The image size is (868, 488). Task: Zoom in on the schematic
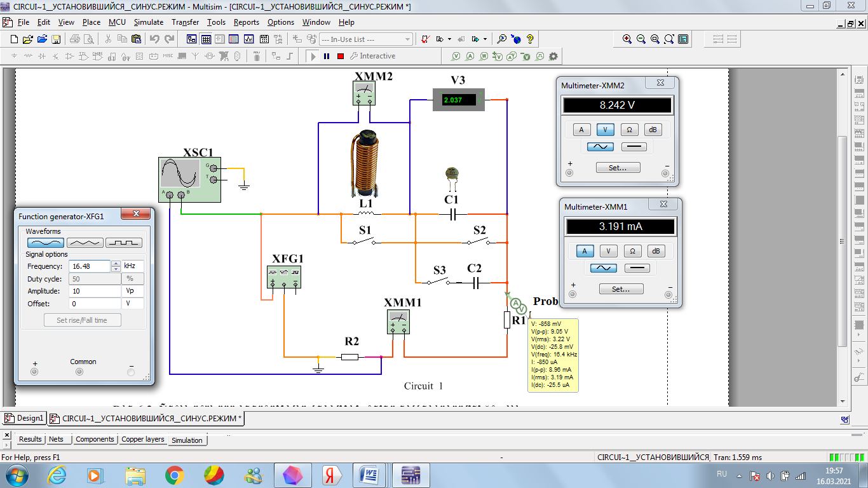(627, 39)
